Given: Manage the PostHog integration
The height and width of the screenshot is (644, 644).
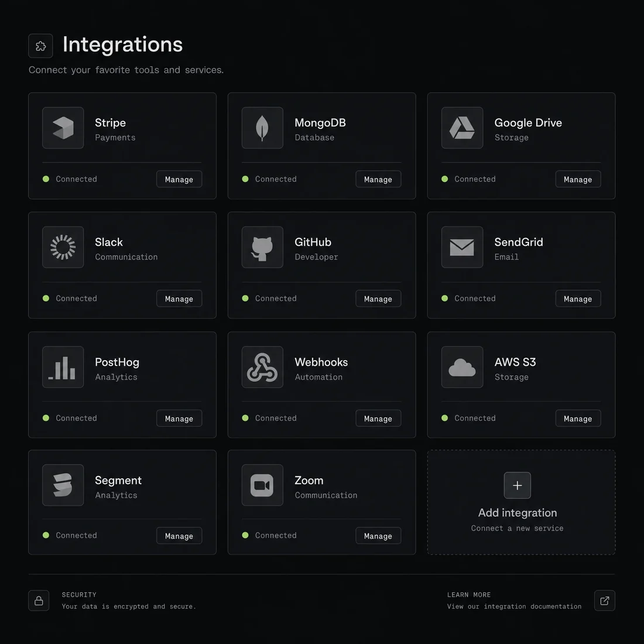Looking at the screenshot, I should pyautogui.click(x=179, y=418).
